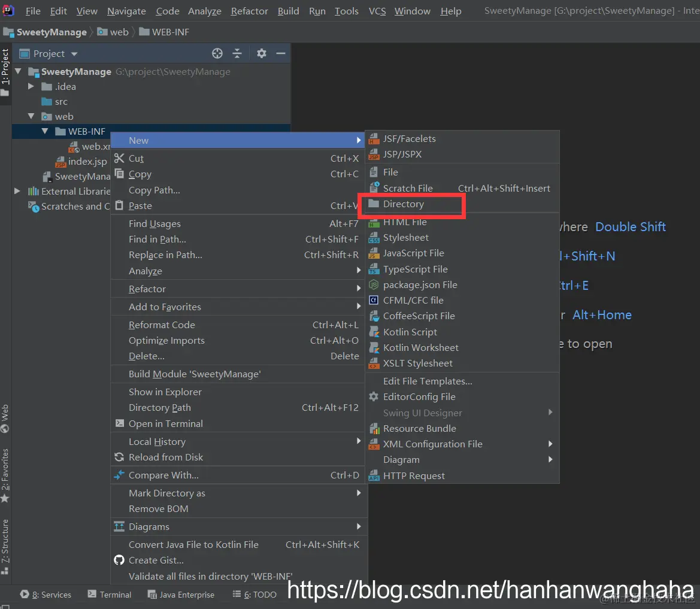Click the 1: Project side tab
This screenshot has height=609, width=700.
5,73
